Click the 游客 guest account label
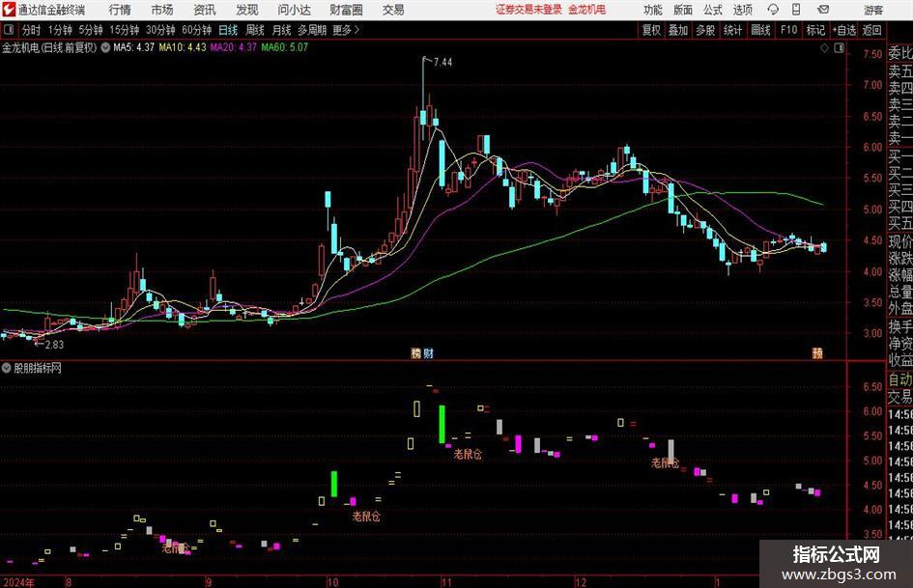 873,10
